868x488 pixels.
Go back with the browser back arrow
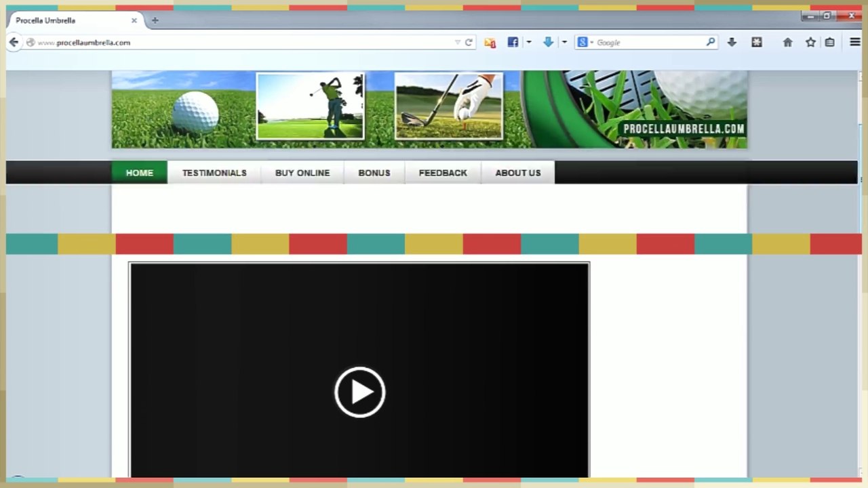(x=14, y=42)
